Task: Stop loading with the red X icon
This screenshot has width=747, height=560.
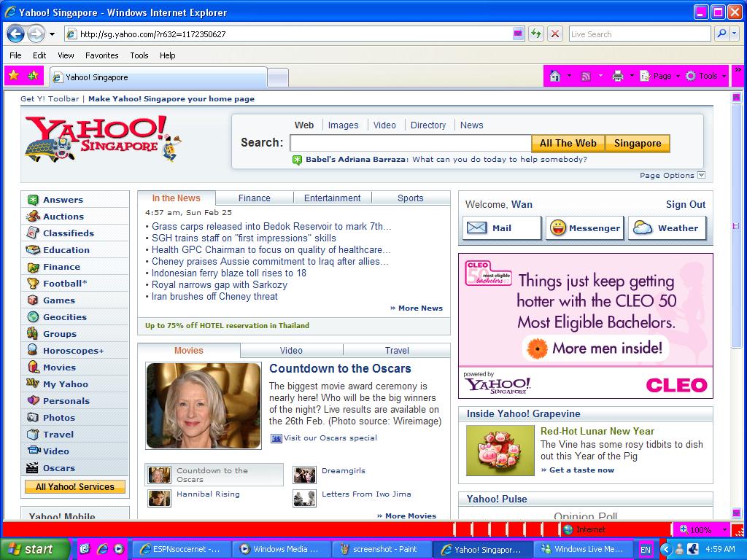Action: click(x=555, y=34)
